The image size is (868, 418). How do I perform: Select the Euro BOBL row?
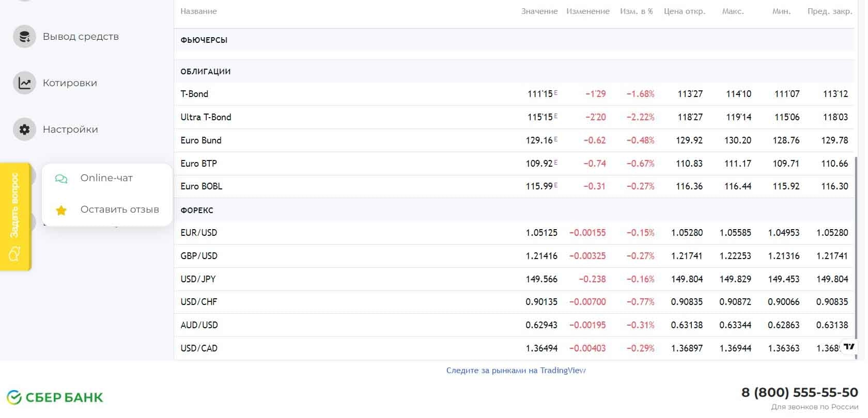tap(514, 186)
